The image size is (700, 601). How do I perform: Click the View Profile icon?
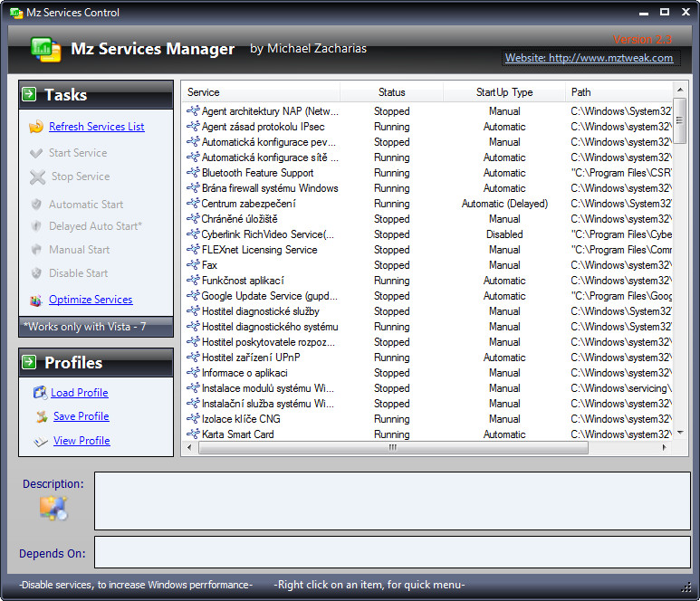(41, 442)
